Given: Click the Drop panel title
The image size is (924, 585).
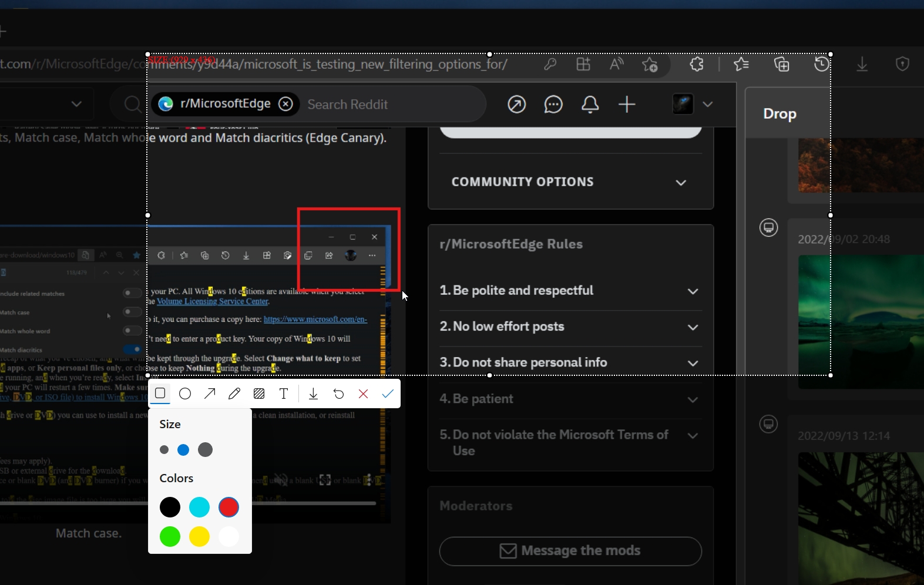Looking at the screenshot, I should coord(780,114).
